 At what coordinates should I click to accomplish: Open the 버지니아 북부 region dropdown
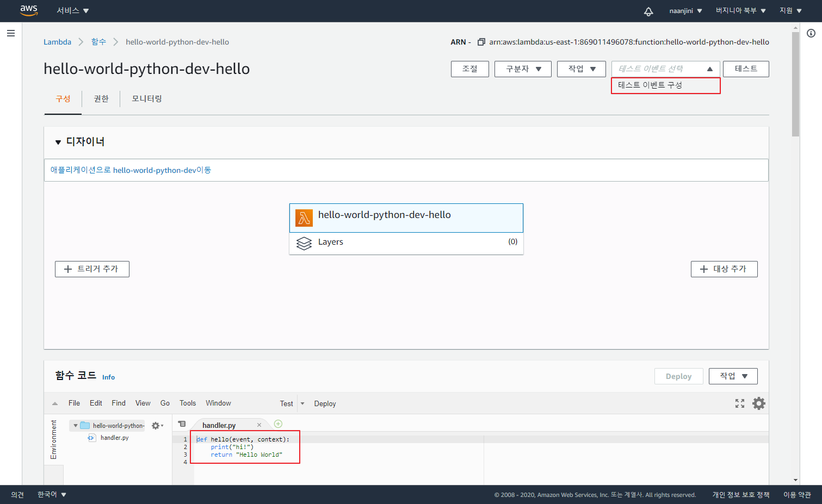point(740,11)
